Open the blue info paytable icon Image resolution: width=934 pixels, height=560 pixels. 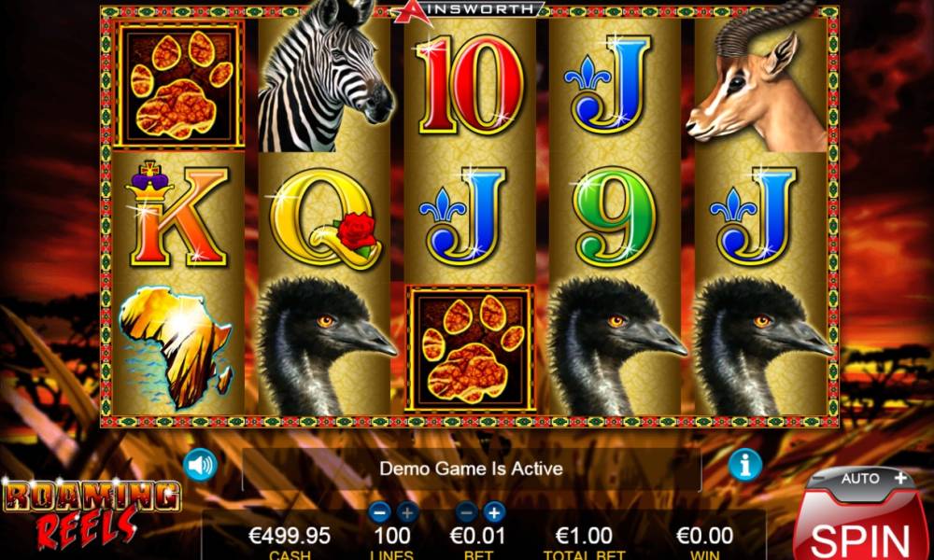pyautogui.click(x=744, y=464)
